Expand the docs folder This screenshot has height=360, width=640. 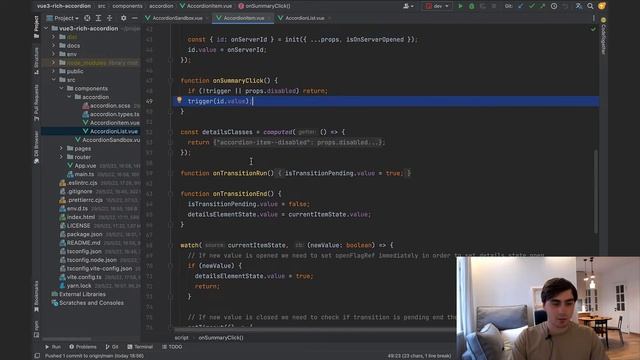(53, 46)
